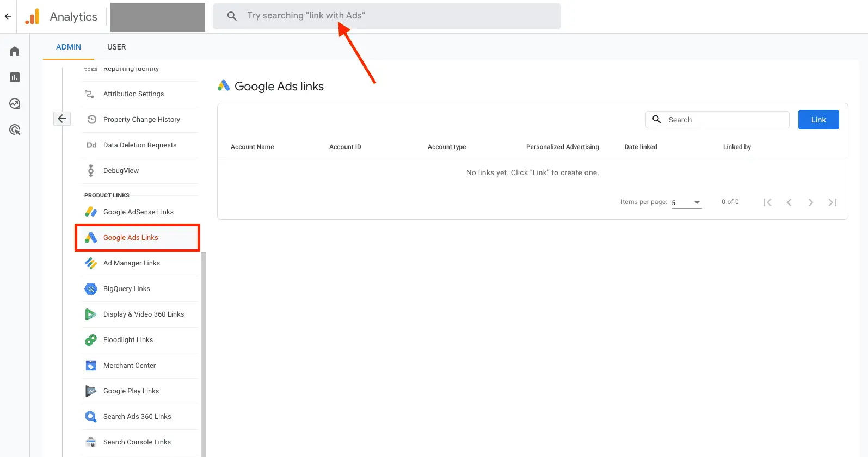Click the Date linked column header
This screenshot has height=457, width=868.
click(641, 147)
